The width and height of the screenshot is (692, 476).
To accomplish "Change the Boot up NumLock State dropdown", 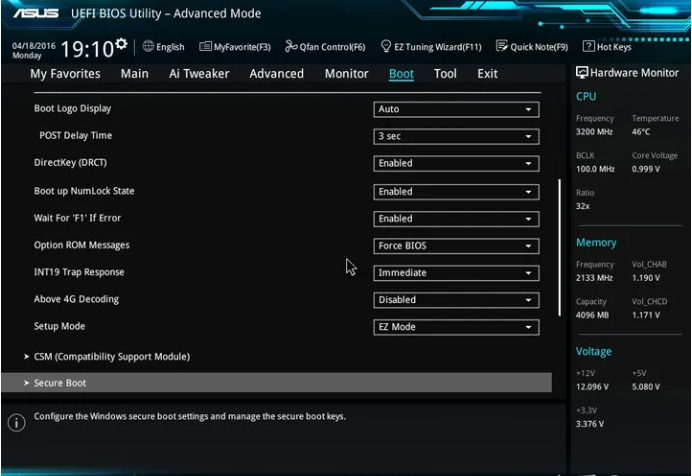I will click(x=456, y=192).
